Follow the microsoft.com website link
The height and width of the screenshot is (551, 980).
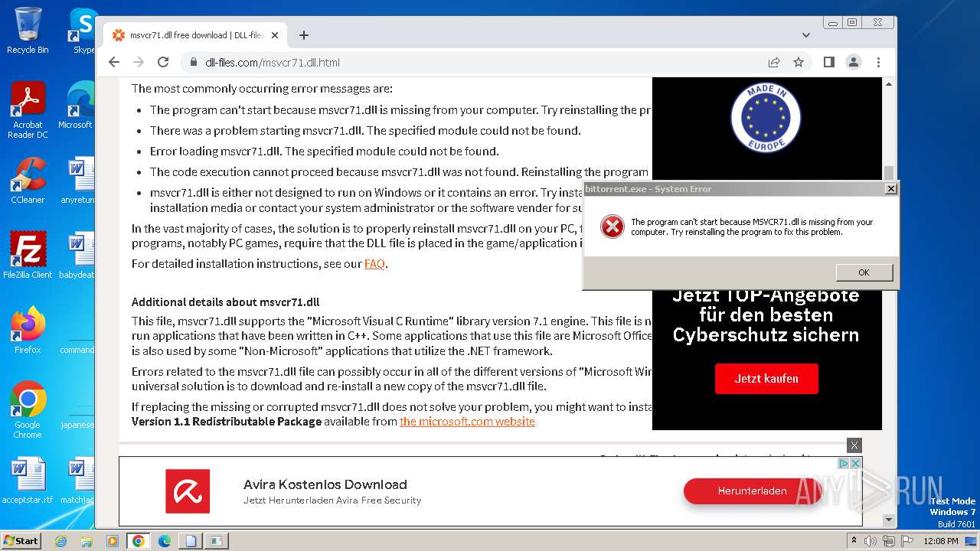pyautogui.click(x=467, y=422)
